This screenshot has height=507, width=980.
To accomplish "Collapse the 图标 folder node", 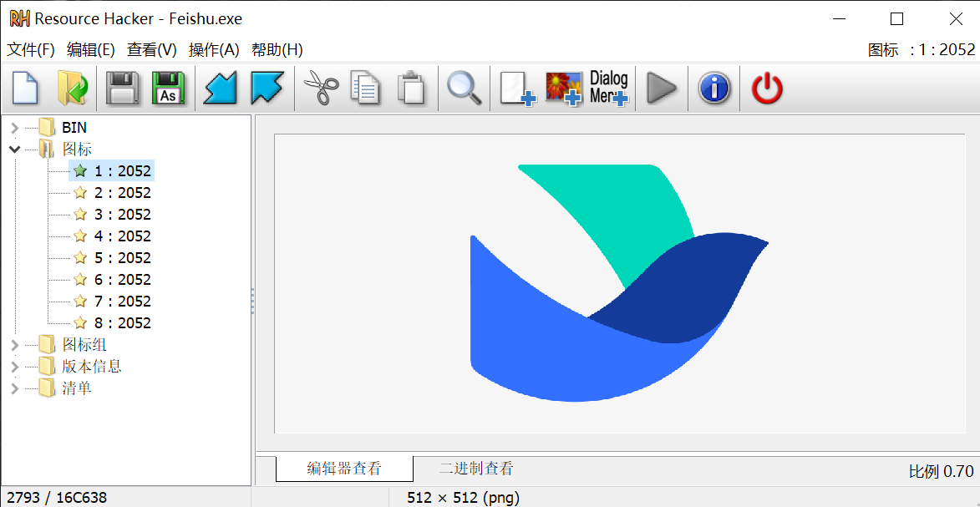I will pyautogui.click(x=15, y=150).
